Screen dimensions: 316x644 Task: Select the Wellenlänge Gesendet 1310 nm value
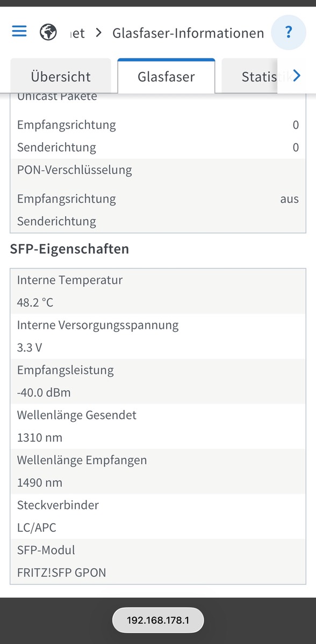coord(40,437)
